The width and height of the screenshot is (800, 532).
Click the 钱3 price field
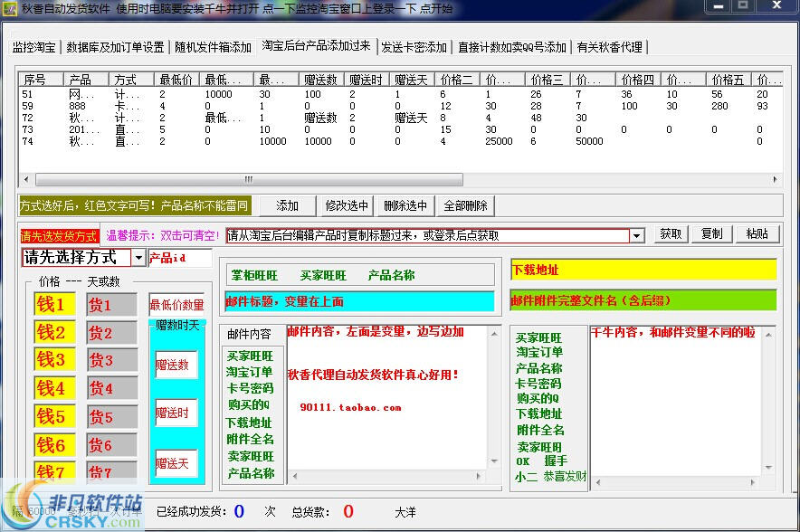tap(54, 359)
